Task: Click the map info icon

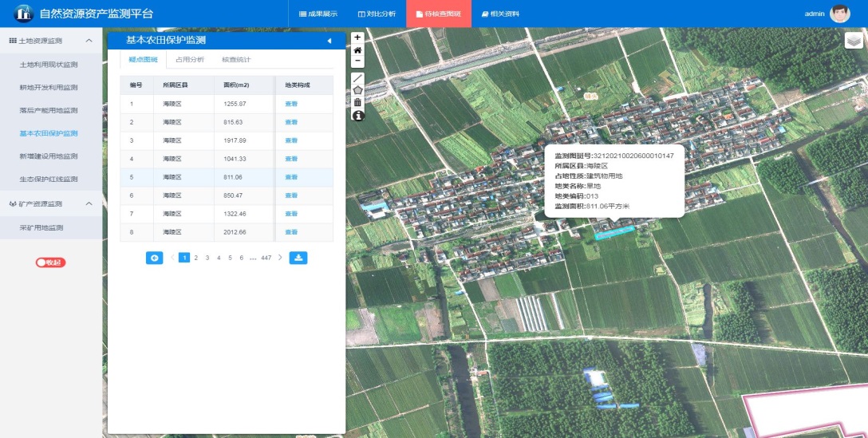Action: click(x=357, y=115)
